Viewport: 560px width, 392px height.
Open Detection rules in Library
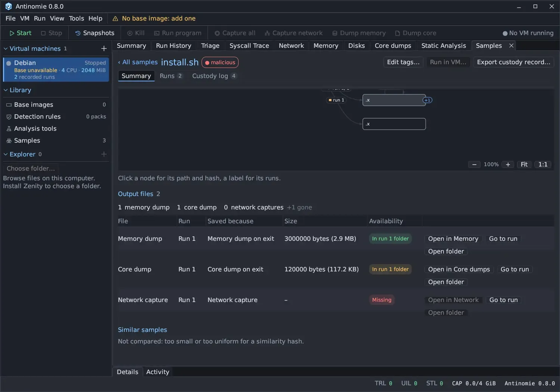(x=56, y=116)
